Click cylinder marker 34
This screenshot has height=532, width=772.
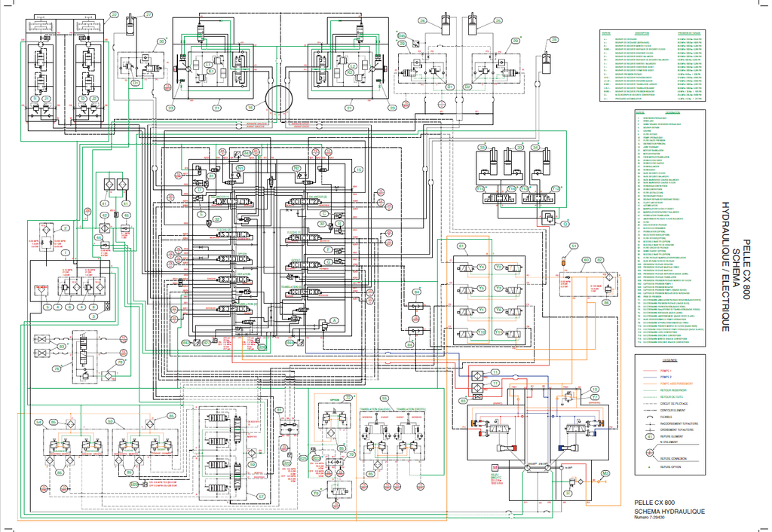pos(536,147)
